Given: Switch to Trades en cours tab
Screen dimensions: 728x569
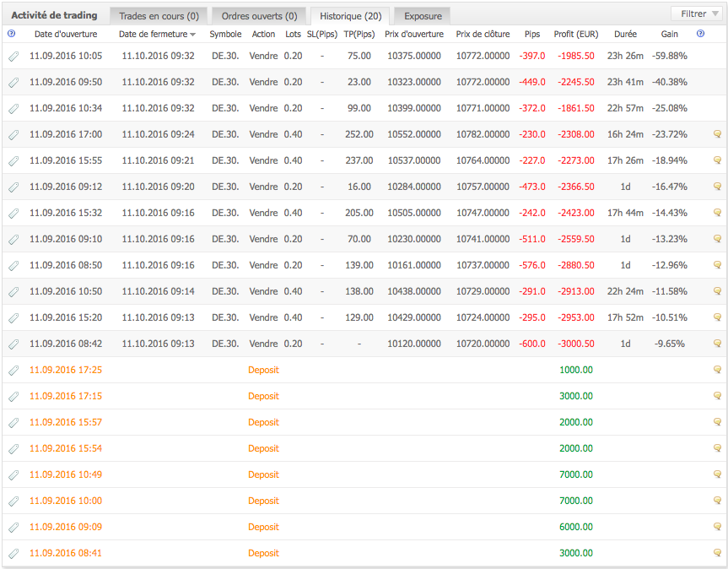Looking at the screenshot, I should (159, 16).
